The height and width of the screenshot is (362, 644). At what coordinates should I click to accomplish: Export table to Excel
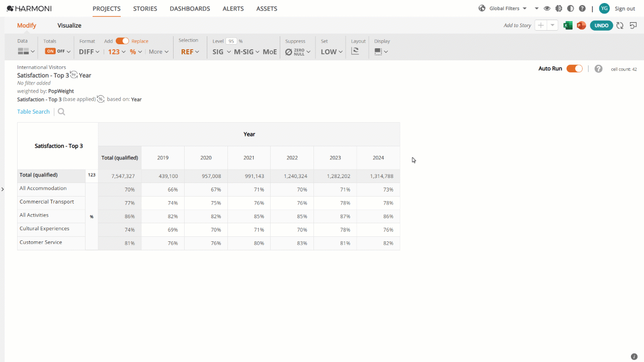pos(568,26)
